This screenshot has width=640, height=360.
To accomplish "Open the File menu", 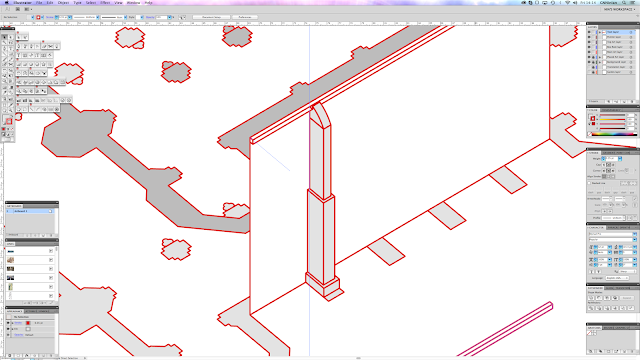I will coord(39,2).
